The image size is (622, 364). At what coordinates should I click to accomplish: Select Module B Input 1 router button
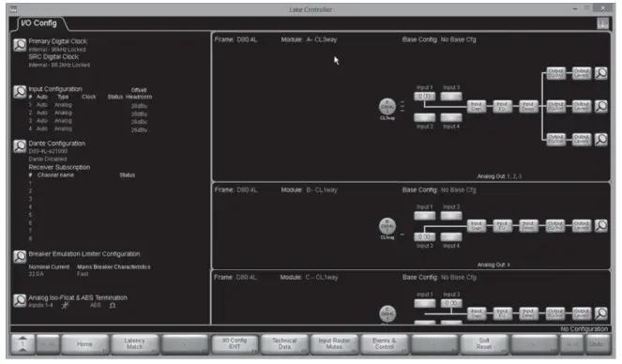424,216
